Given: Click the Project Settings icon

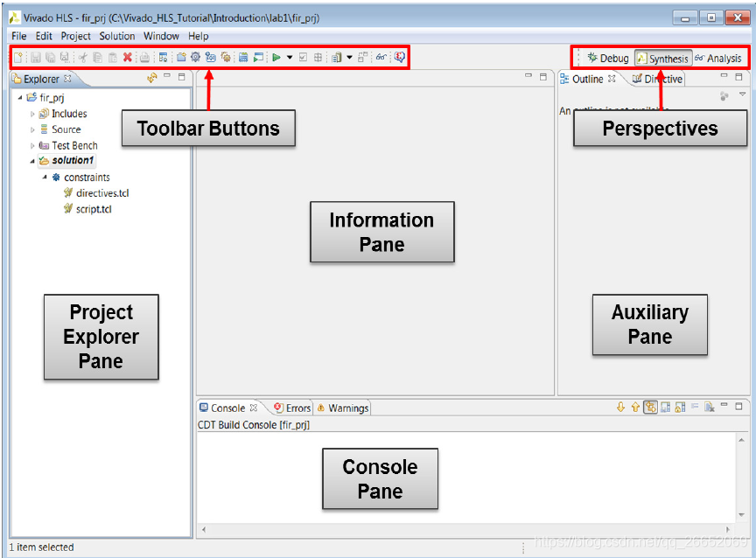Looking at the screenshot, I should pos(163,58).
